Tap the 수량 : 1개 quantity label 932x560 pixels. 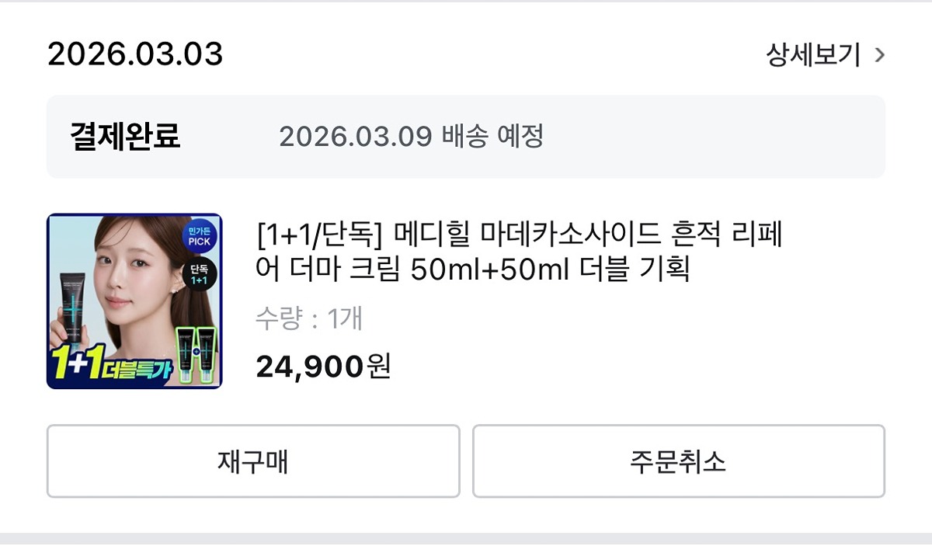tap(309, 318)
